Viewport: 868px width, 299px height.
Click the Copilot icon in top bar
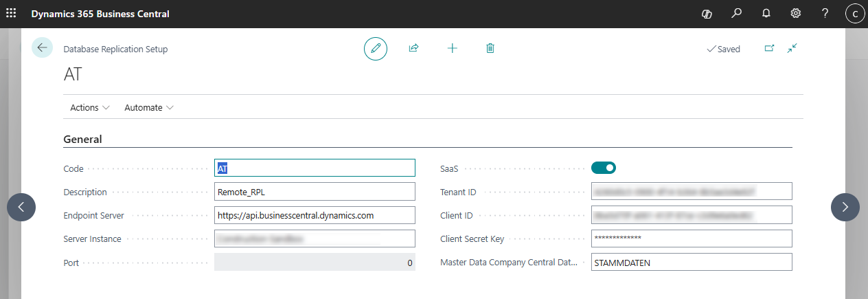[x=707, y=14]
